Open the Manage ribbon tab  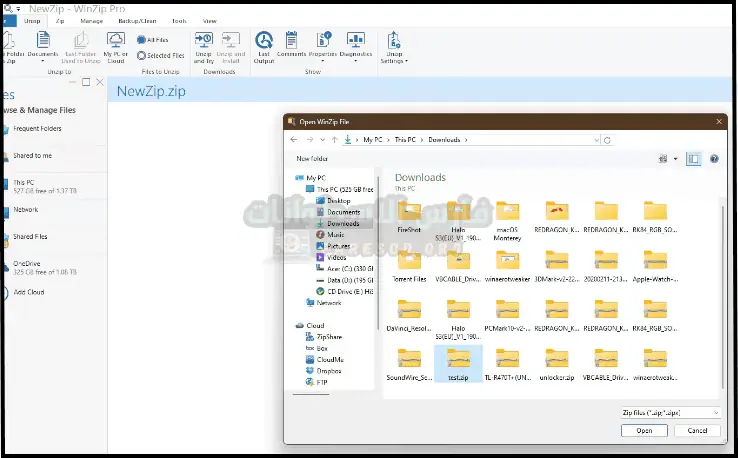91,20
